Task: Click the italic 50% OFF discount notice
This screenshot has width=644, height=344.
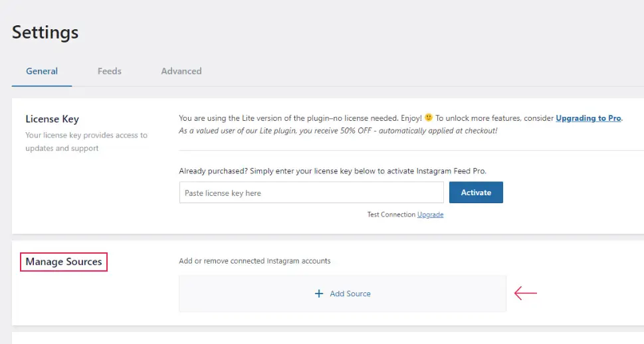Action: [x=338, y=131]
